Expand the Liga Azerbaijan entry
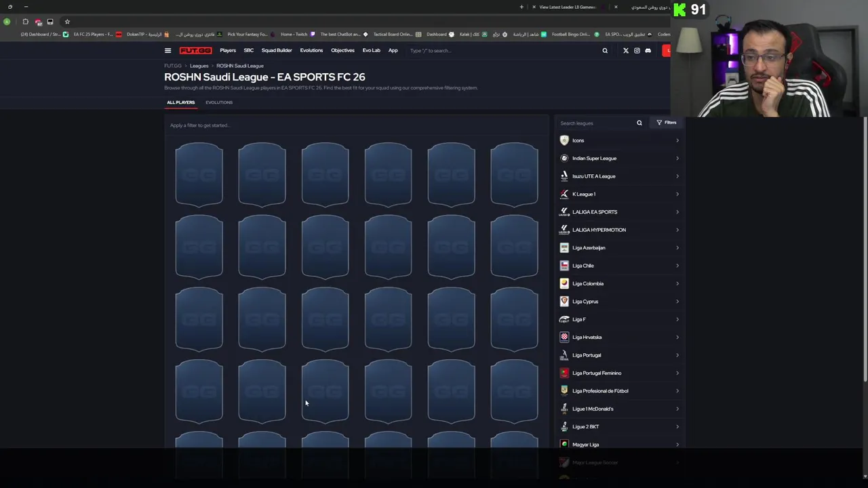Viewport: 868px width, 488px height. tap(677, 247)
